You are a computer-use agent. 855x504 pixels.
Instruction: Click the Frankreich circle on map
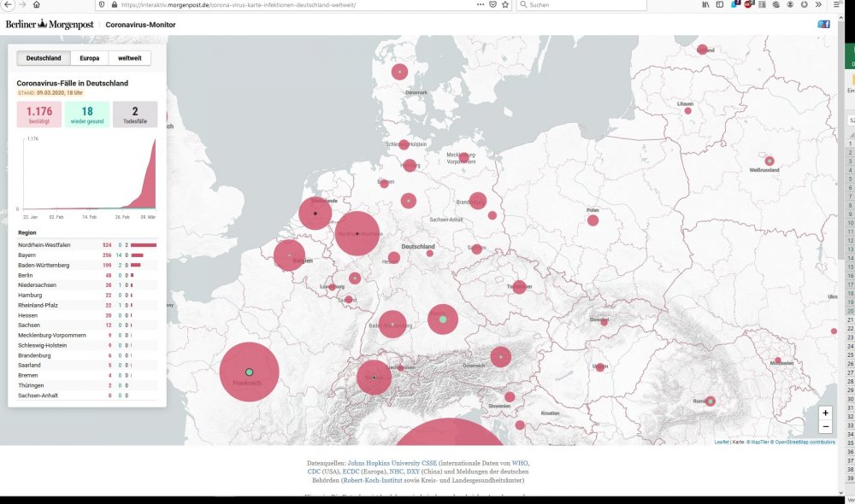pos(249,372)
